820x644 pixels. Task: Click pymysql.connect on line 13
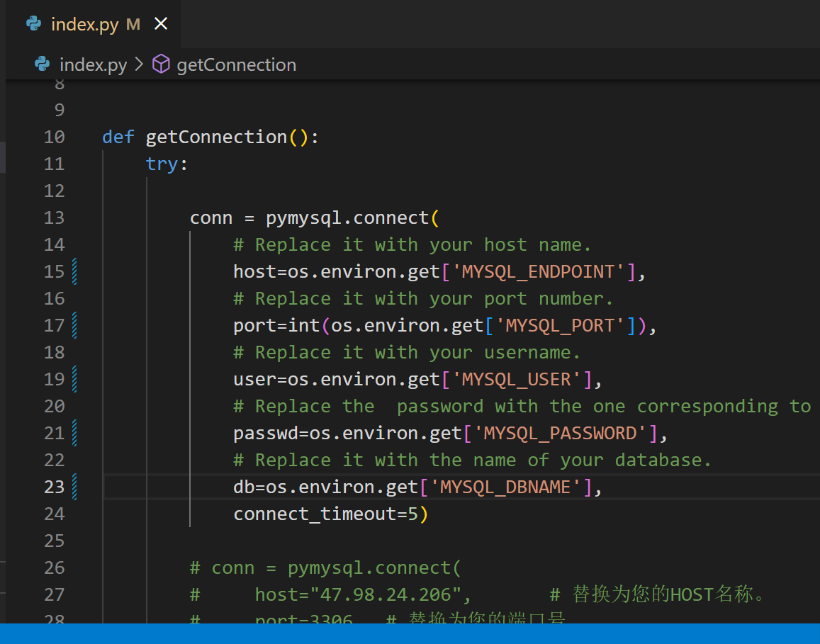coord(348,218)
